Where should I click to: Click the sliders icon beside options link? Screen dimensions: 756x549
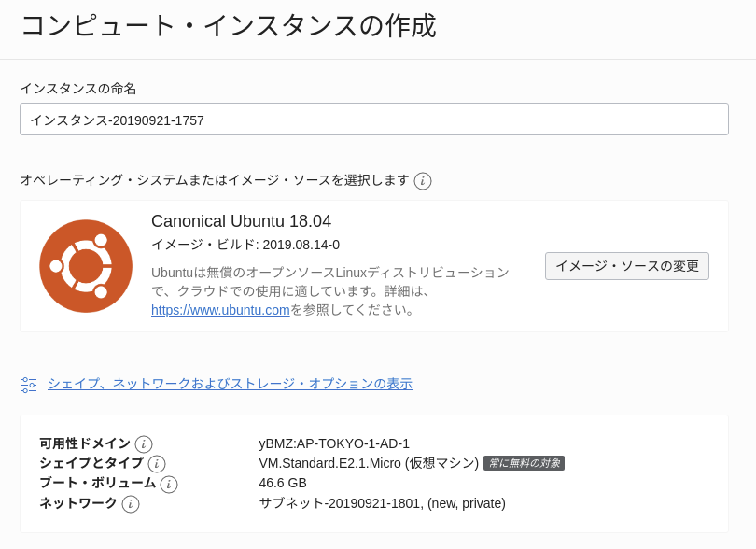[29, 385]
